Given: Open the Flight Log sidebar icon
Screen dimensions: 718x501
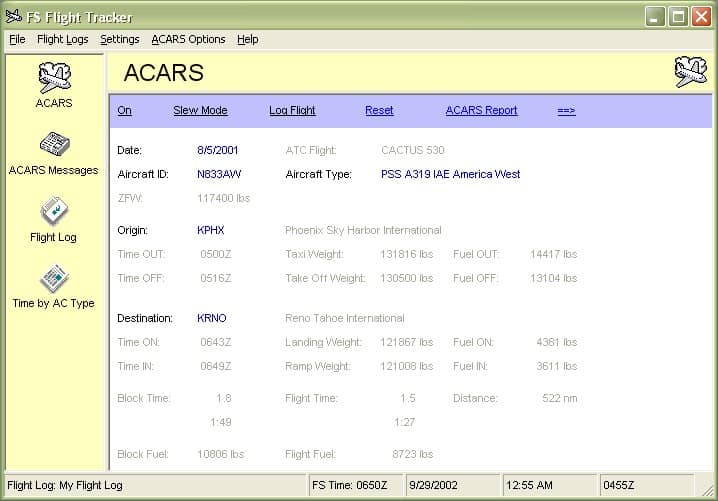Looking at the screenshot, I should (54, 212).
